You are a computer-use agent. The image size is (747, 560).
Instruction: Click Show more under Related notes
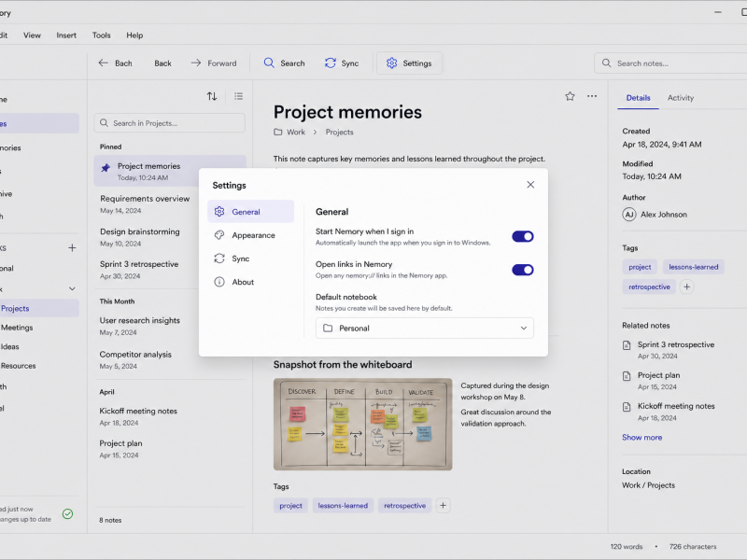(x=641, y=437)
